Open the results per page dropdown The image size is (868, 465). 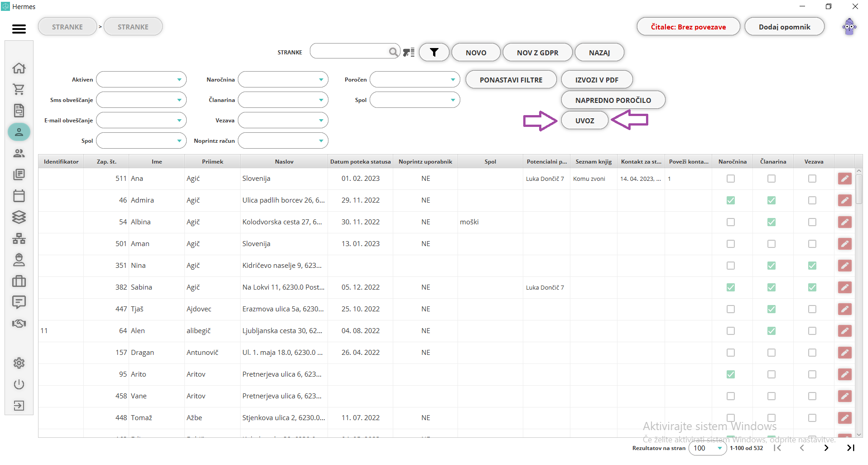pyautogui.click(x=708, y=448)
